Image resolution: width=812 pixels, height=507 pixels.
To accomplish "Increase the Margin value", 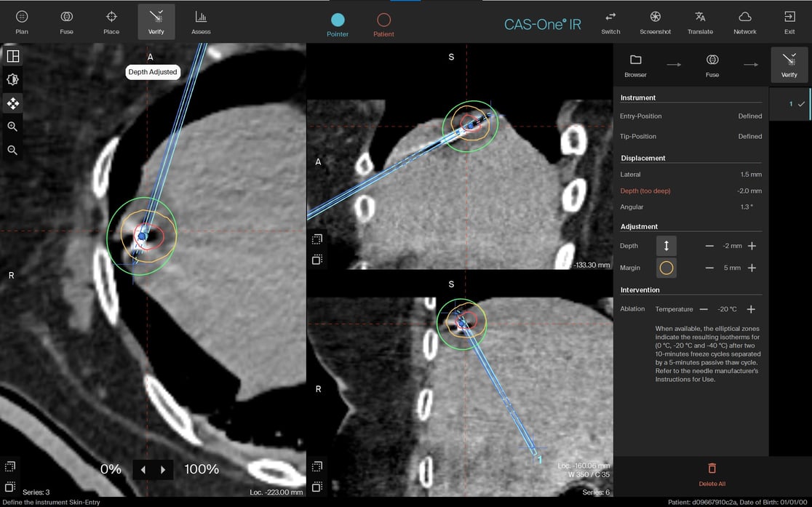I will (752, 268).
